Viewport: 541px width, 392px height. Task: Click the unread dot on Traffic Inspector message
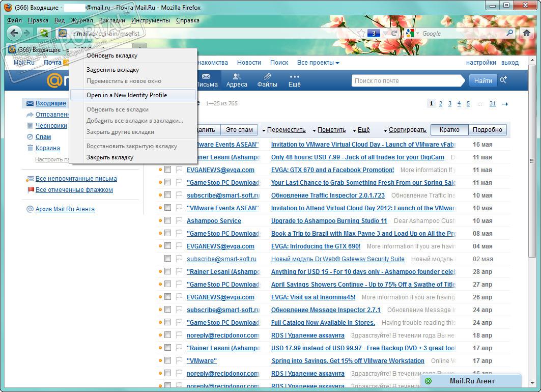[x=160, y=195]
